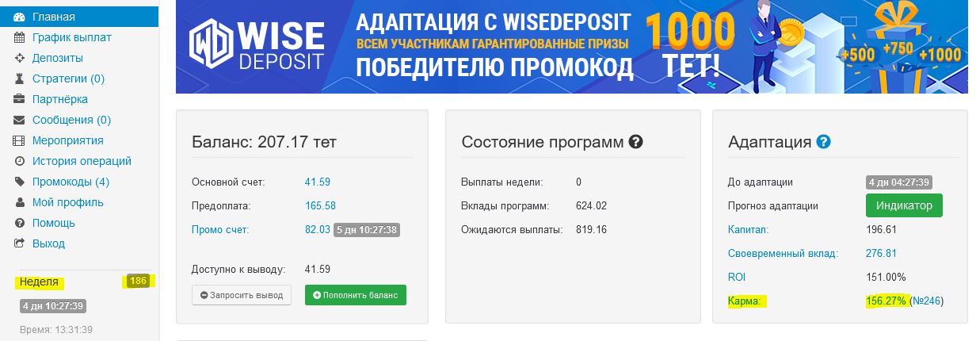Follow the №246 karma rank link

coord(927,301)
